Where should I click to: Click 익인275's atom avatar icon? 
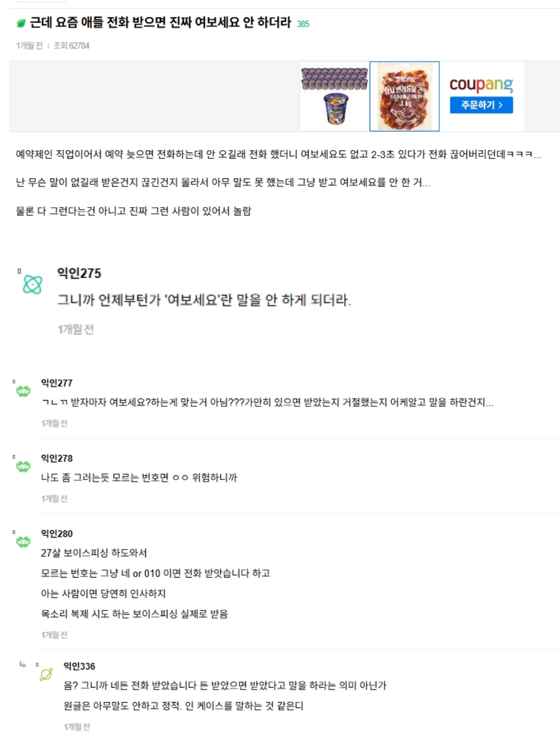pyautogui.click(x=32, y=284)
